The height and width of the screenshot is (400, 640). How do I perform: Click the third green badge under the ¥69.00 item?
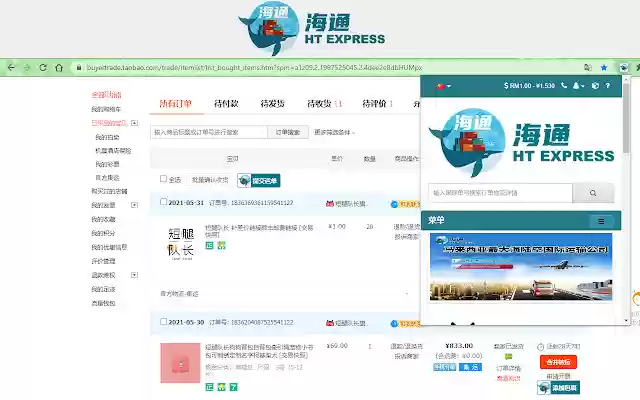(x=233, y=387)
